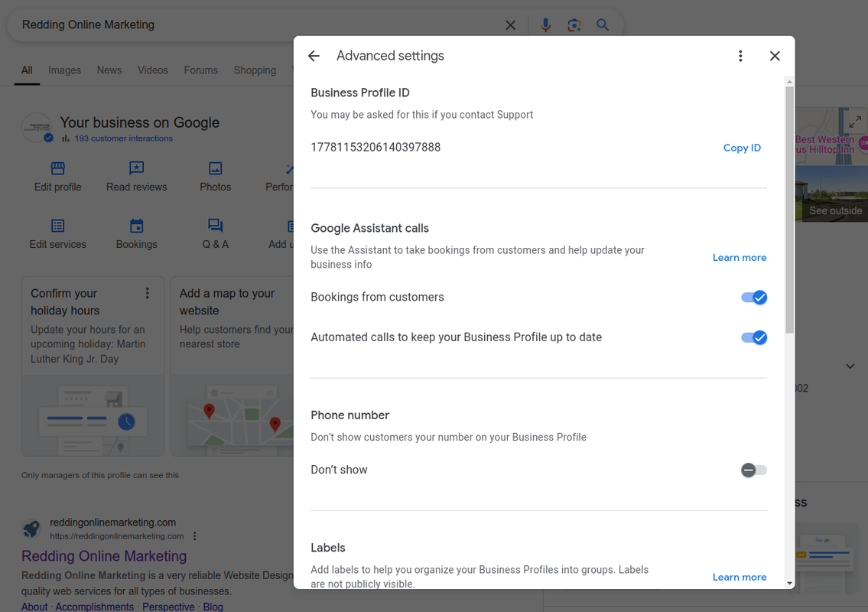Viewport: 868px width, 612px height.
Task: Open 193 customer interactions link
Action: pyautogui.click(x=123, y=138)
